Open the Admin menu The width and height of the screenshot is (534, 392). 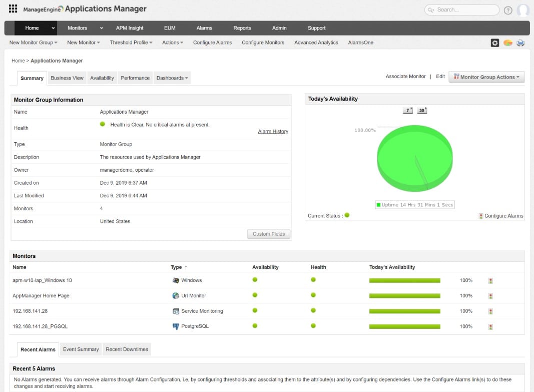coord(279,28)
